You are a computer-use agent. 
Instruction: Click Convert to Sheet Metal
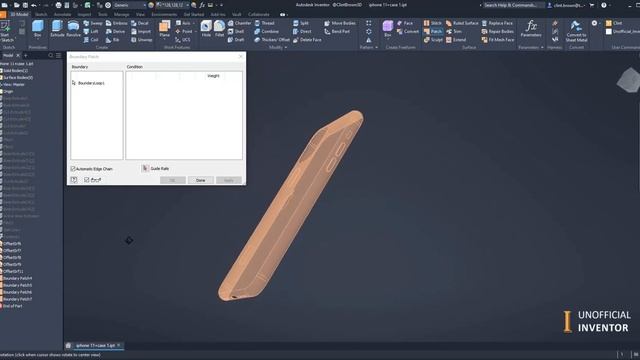(576, 31)
